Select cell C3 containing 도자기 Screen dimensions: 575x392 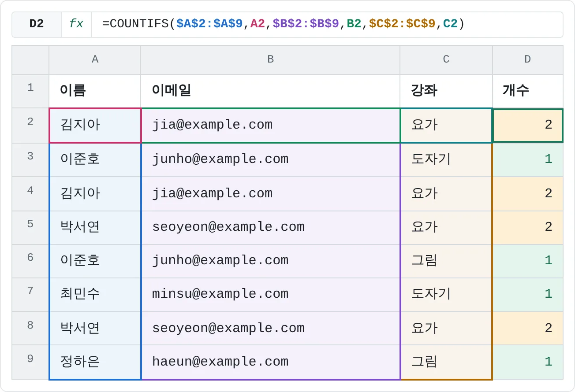tap(446, 160)
